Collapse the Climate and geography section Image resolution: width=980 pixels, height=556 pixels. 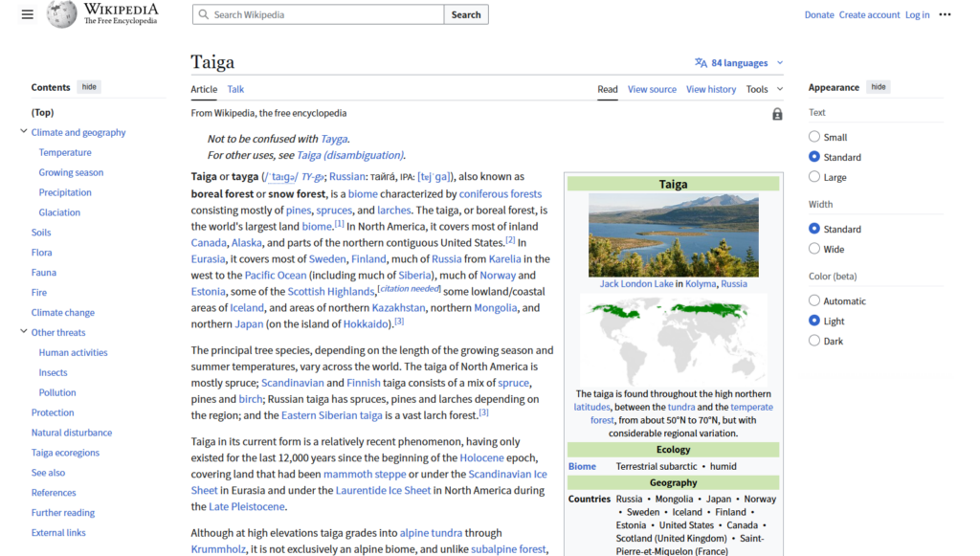[x=24, y=132]
